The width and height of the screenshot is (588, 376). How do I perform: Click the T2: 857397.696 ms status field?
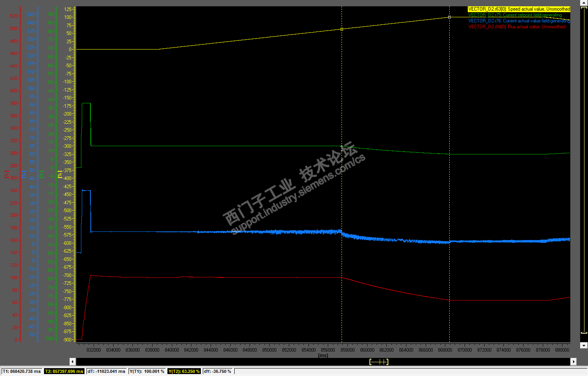pyautogui.click(x=64, y=371)
